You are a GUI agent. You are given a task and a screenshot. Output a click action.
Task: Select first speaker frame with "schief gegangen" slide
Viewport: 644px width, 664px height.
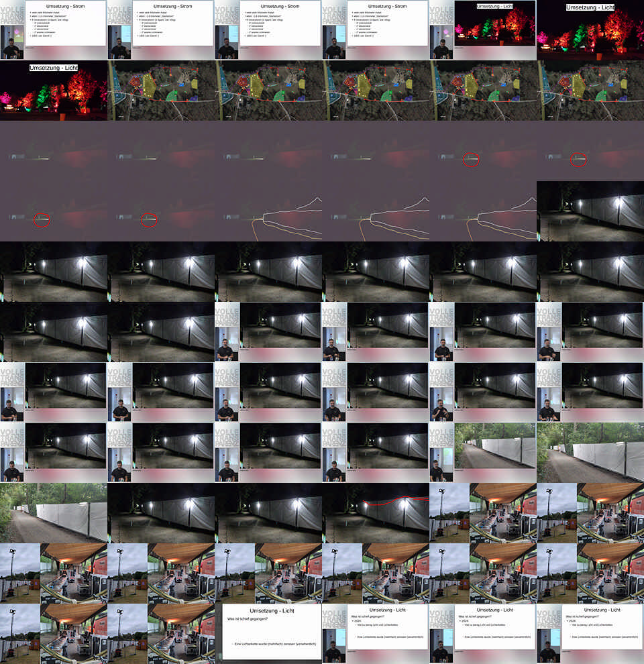[376, 634]
